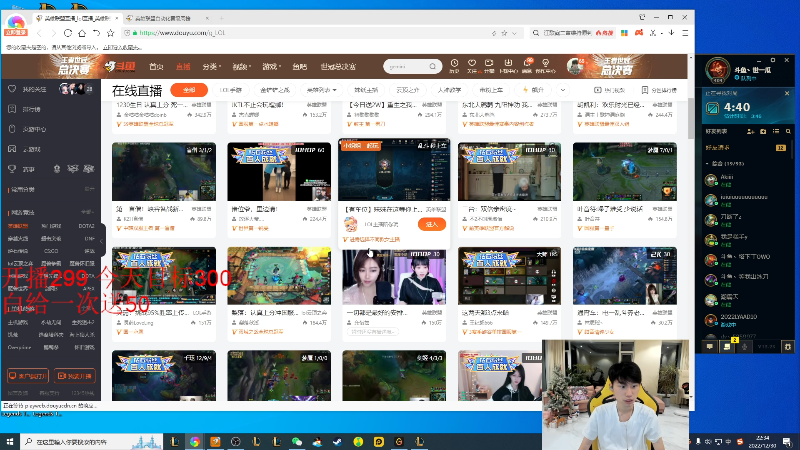
Task: Open Douyu user avatar in header
Action: [575, 66]
